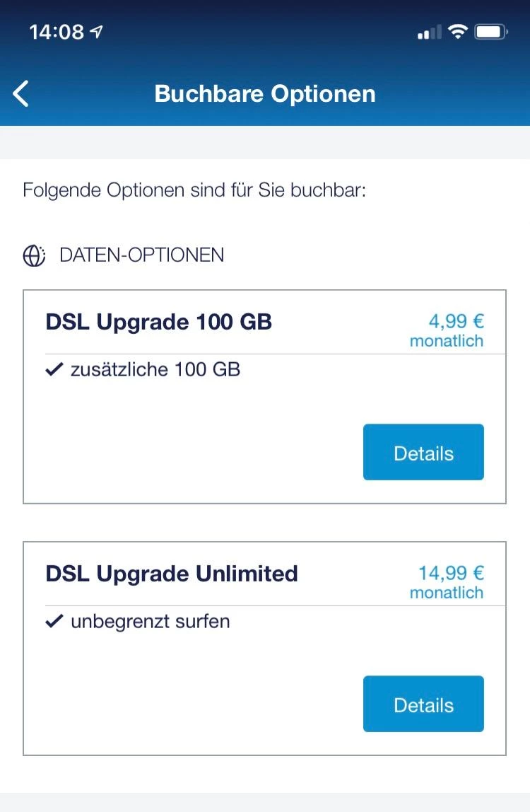
Task: Tap the back arrow icon
Action: coord(21,93)
